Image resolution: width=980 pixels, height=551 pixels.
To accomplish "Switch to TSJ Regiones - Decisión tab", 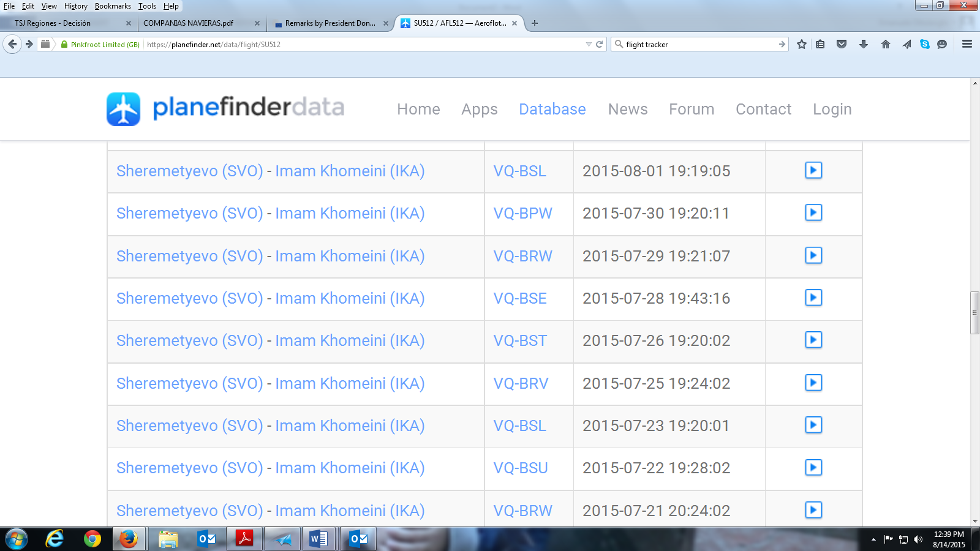I will click(69, 23).
